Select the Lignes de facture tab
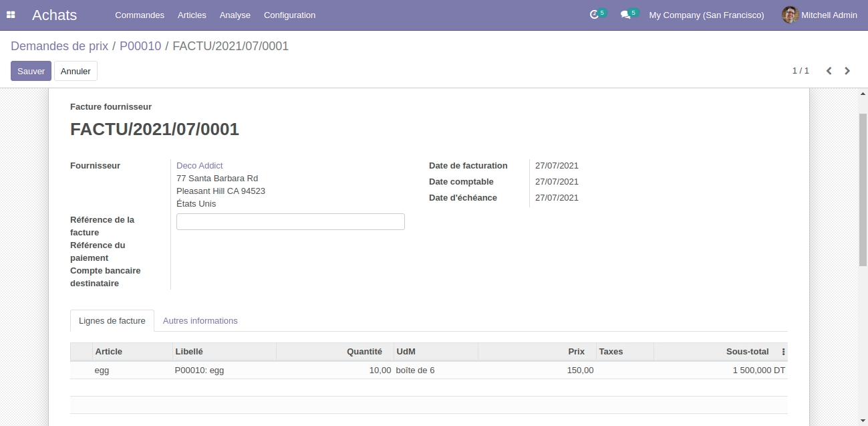Screen dimensions: 868x426 pos(112,321)
